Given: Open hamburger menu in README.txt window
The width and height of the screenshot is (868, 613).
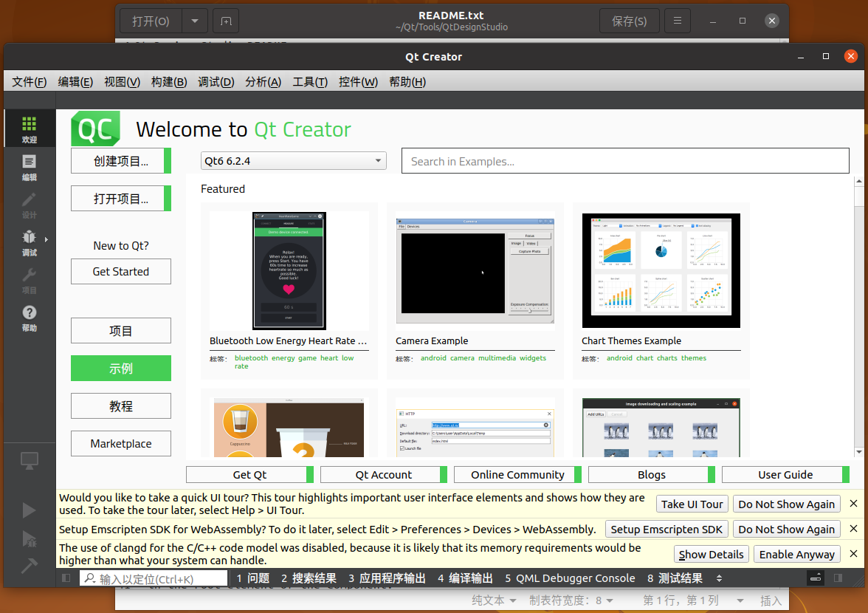Looking at the screenshot, I should coord(677,21).
